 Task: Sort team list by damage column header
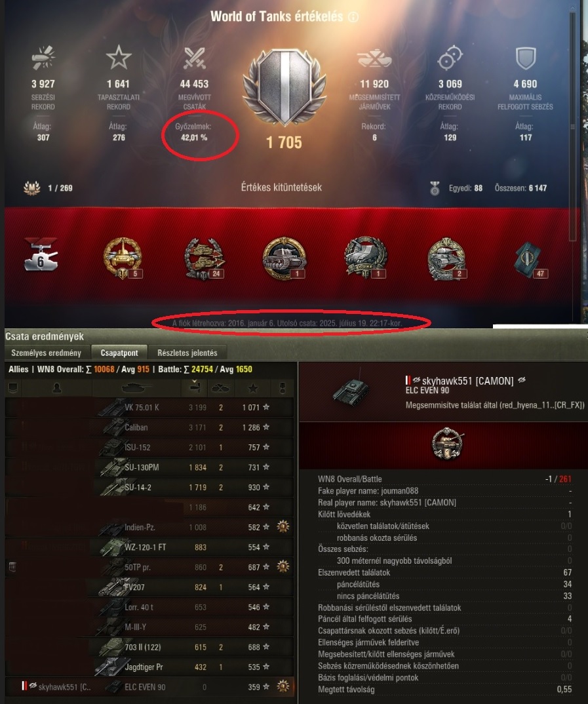194,388
